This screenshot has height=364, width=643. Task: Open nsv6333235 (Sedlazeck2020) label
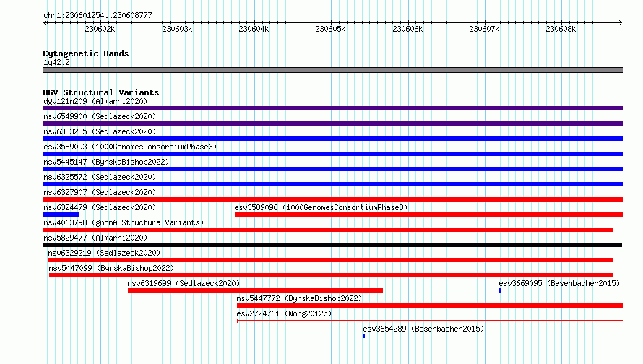pyautogui.click(x=100, y=131)
